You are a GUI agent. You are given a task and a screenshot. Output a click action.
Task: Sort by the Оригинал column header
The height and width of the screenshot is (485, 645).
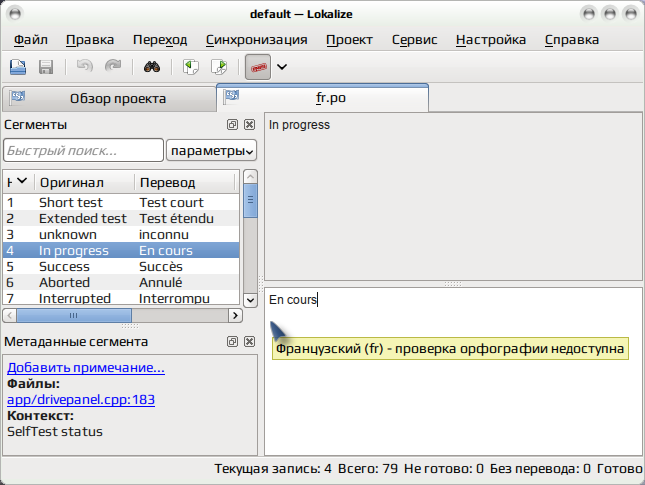coord(85,182)
